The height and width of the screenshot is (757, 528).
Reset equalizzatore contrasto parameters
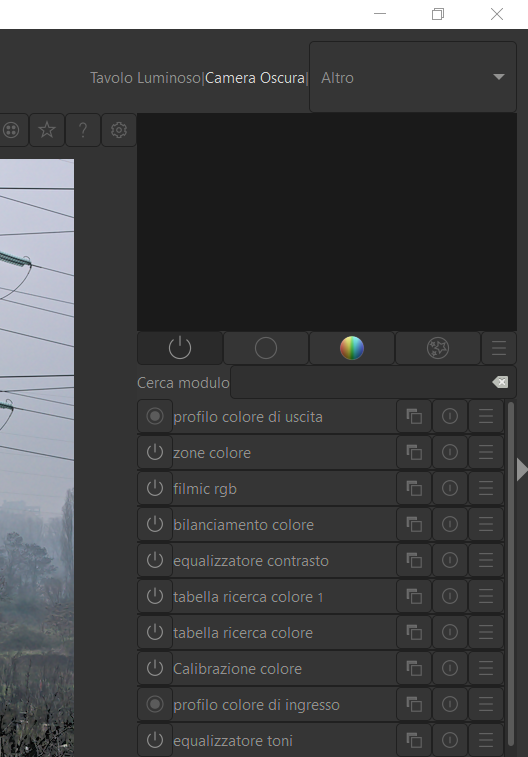tap(450, 560)
